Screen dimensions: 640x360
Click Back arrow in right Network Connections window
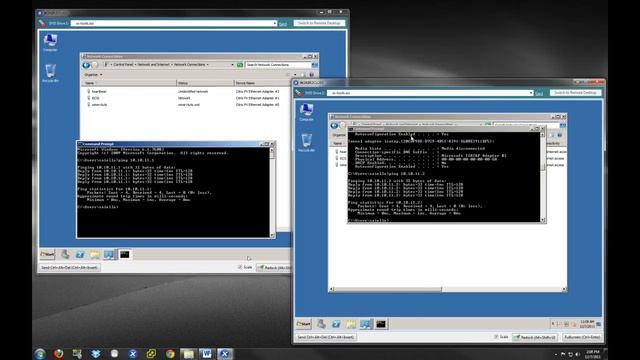coord(334,125)
